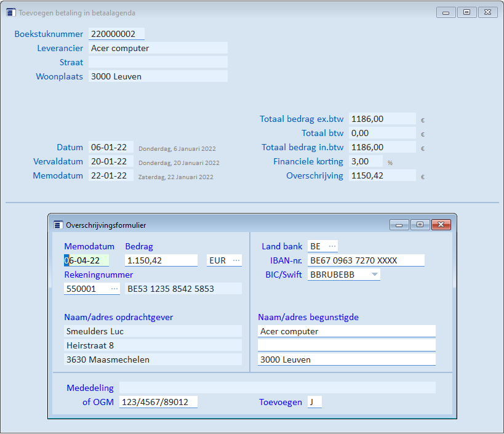Close the Overschrijvingsformulier window with red X
The image size is (504, 434).
[441, 225]
